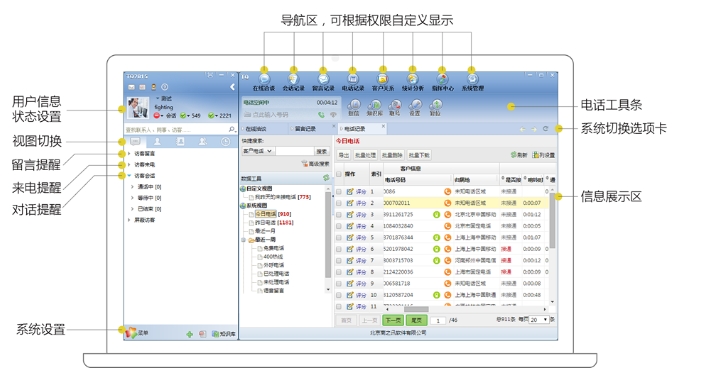Click the tab bar reload icon
711x370 pixels.
point(545,129)
